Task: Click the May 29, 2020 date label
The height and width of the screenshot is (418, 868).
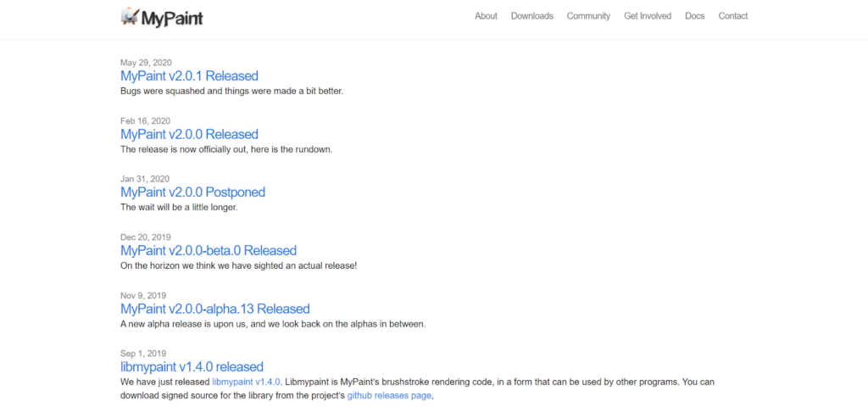Action: pos(146,63)
